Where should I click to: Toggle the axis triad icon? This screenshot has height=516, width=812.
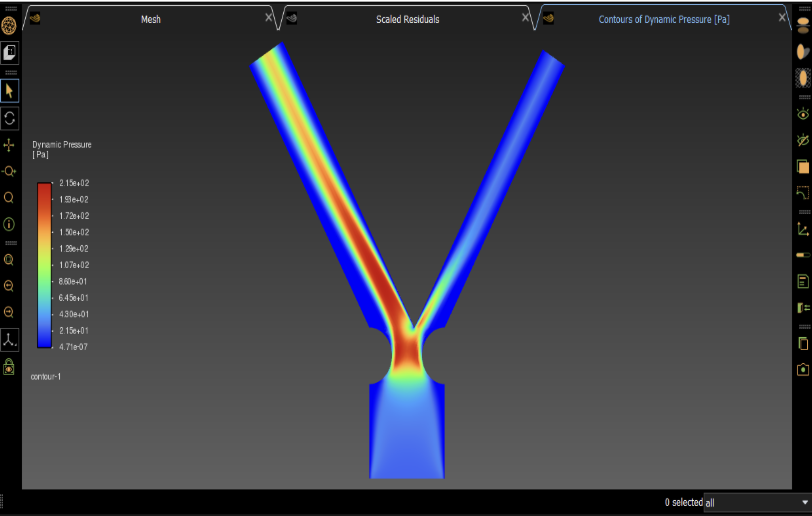803,229
